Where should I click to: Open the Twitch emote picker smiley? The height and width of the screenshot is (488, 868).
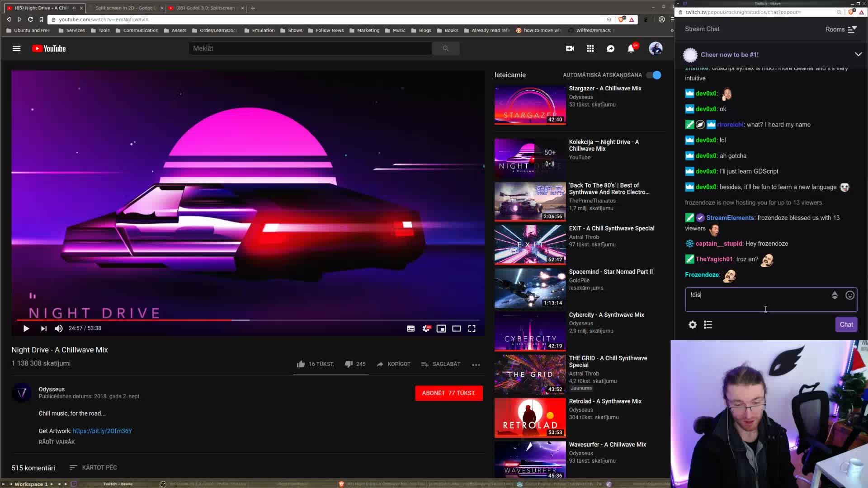[x=850, y=295]
